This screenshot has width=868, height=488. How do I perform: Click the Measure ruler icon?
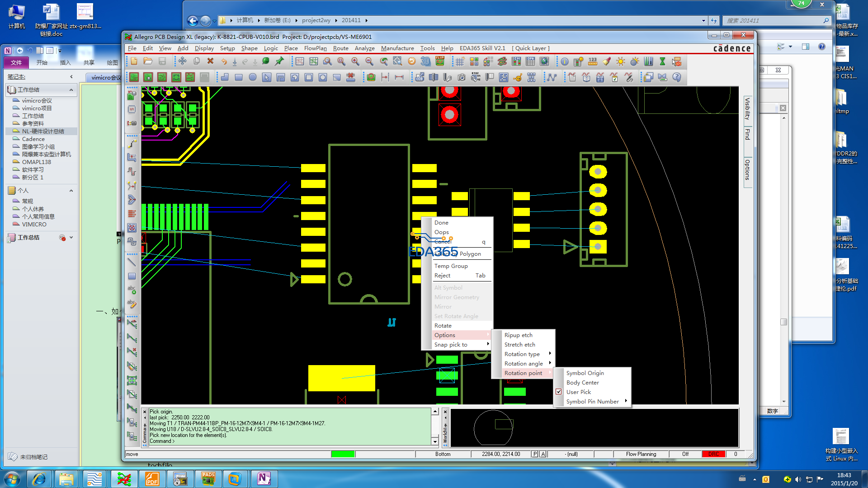(593, 61)
